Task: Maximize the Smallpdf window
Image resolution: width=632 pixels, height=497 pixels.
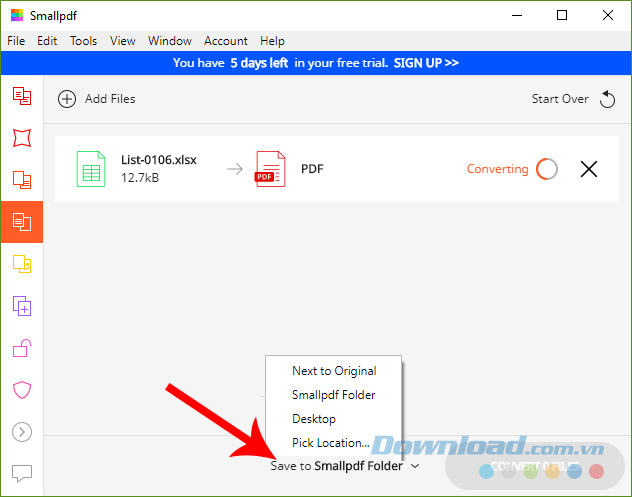Action: coord(562,15)
